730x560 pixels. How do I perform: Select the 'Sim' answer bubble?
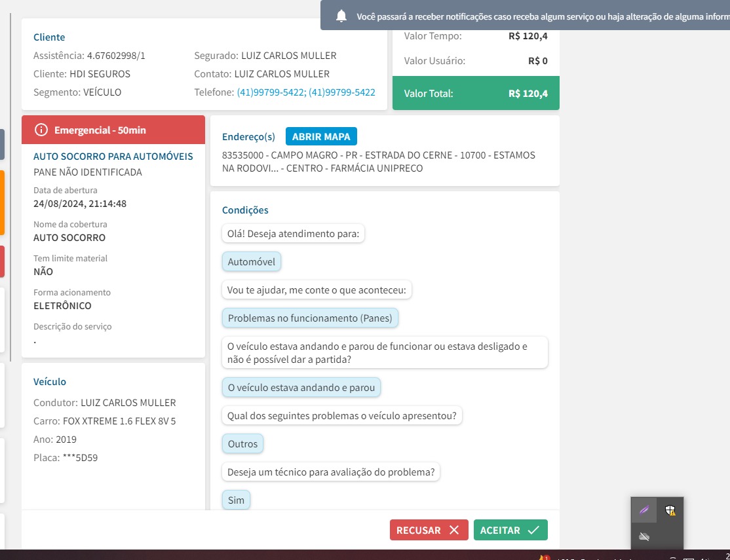pyautogui.click(x=236, y=500)
